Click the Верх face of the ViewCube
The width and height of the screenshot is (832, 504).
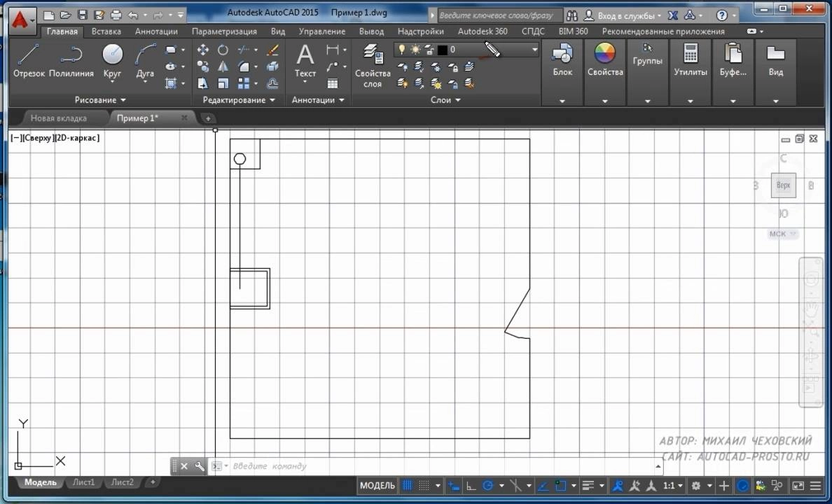[783, 185]
